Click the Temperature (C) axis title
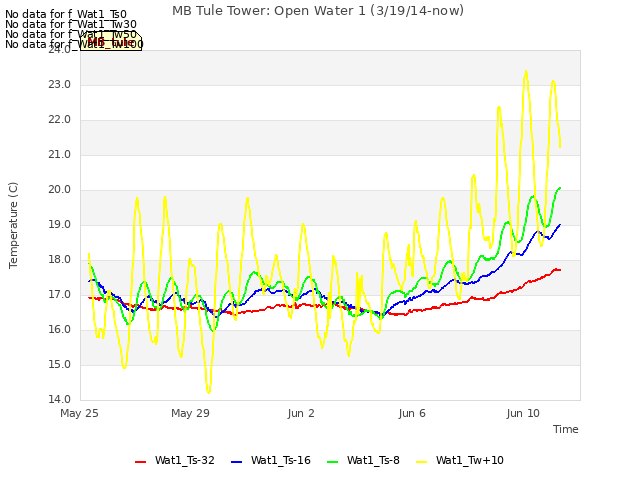The image size is (640, 480). point(13,225)
